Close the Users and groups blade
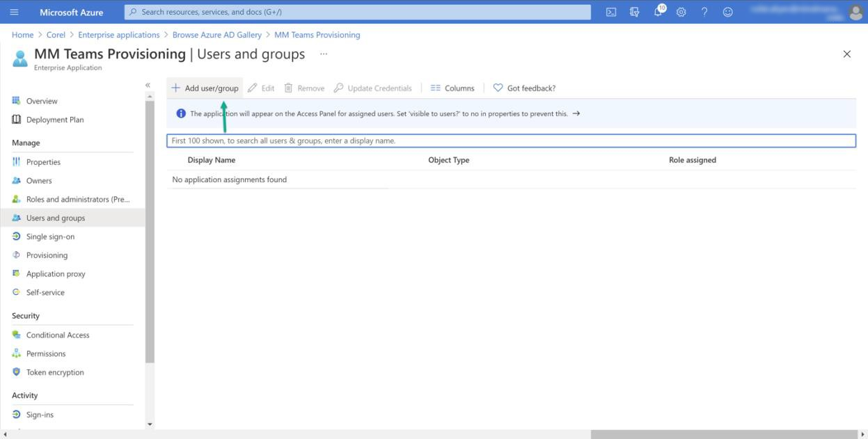Image resolution: width=868 pixels, height=439 pixels. (x=846, y=54)
